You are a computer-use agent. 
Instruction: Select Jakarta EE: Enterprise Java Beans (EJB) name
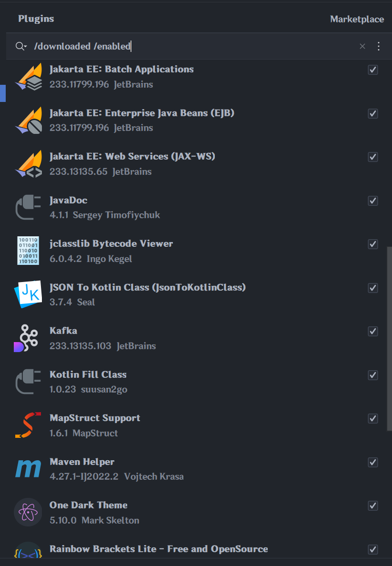pyautogui.click(x=142, y=113)
